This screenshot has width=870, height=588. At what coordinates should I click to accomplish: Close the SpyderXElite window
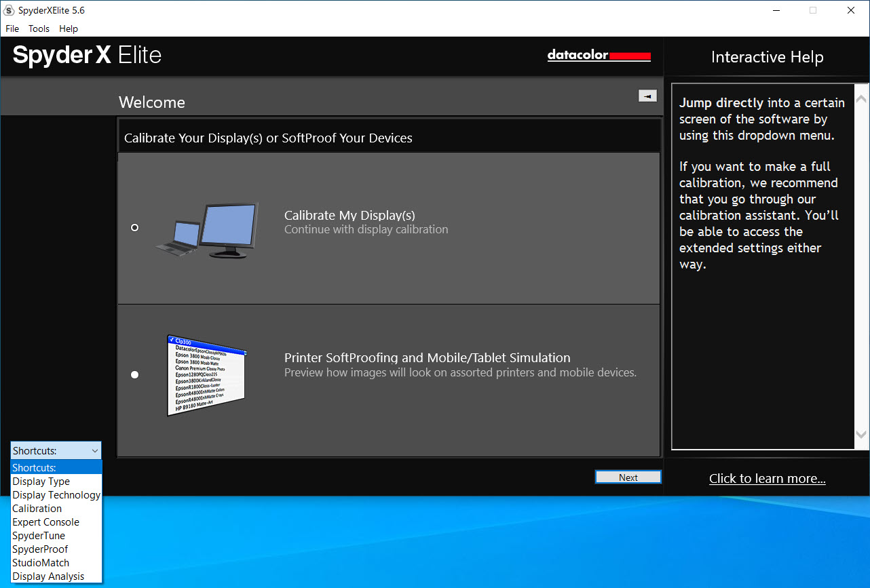click(x=851, y=10)
